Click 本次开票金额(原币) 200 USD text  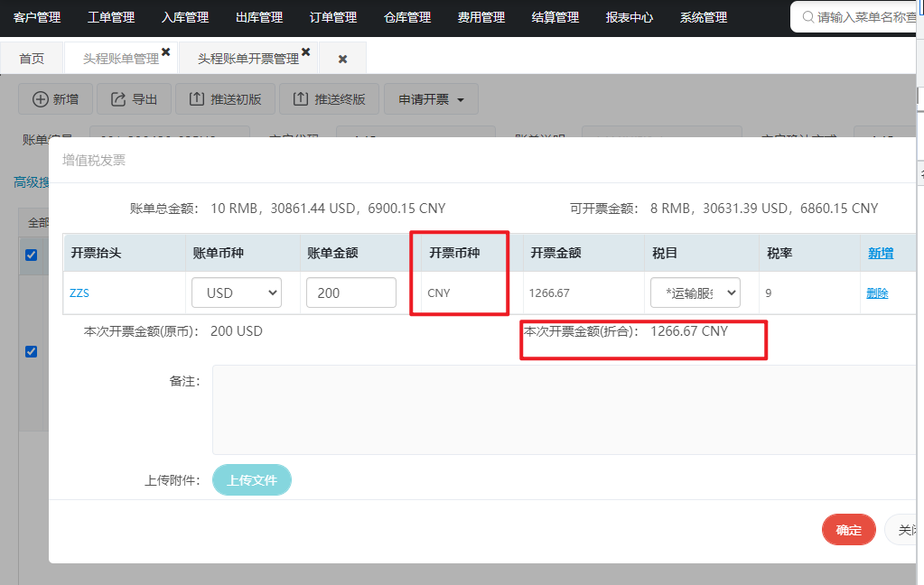point(173,331)
